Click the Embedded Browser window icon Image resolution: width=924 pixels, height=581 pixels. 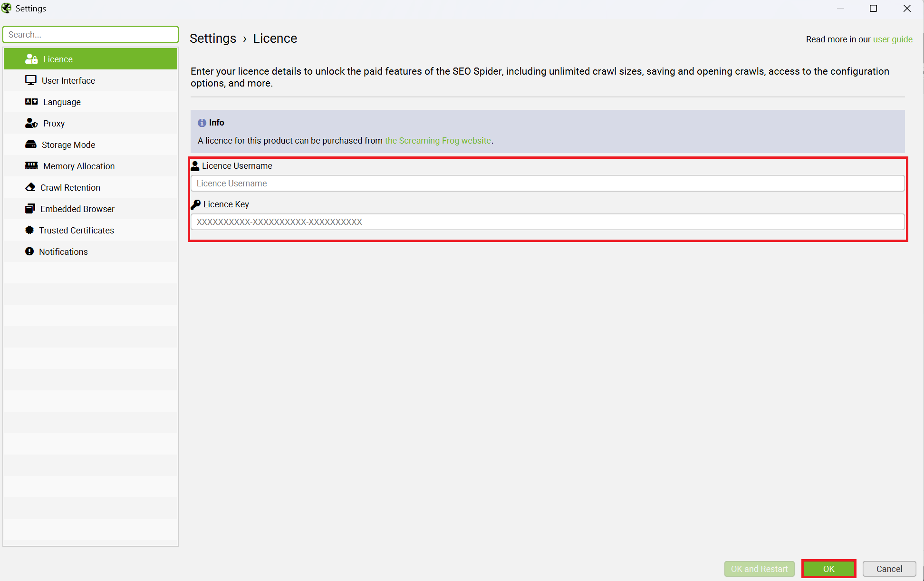tap(30, 209)
